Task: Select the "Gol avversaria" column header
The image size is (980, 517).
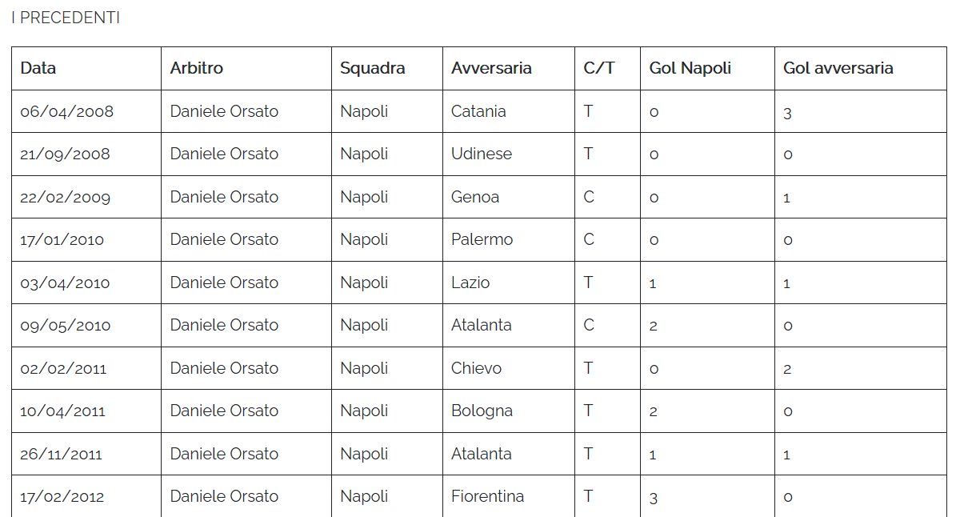Action: [838, 68]
